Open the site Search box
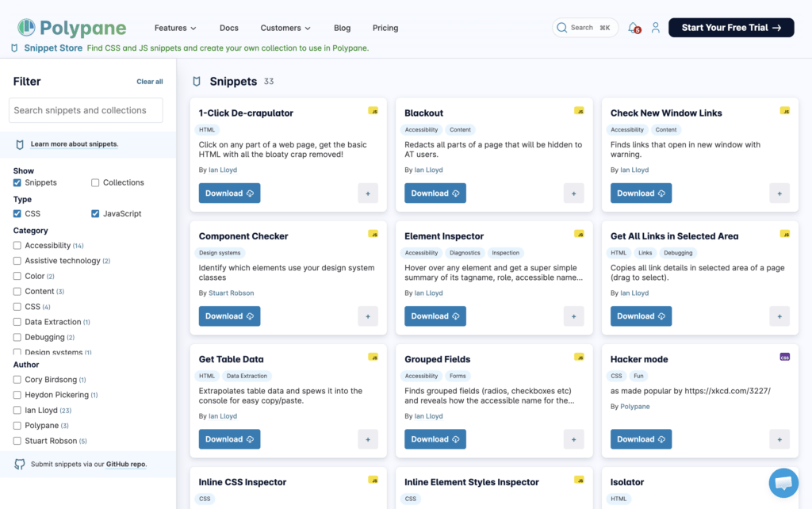Image resolution: width=812 pixels, height=509 pixels. point(585,28)
